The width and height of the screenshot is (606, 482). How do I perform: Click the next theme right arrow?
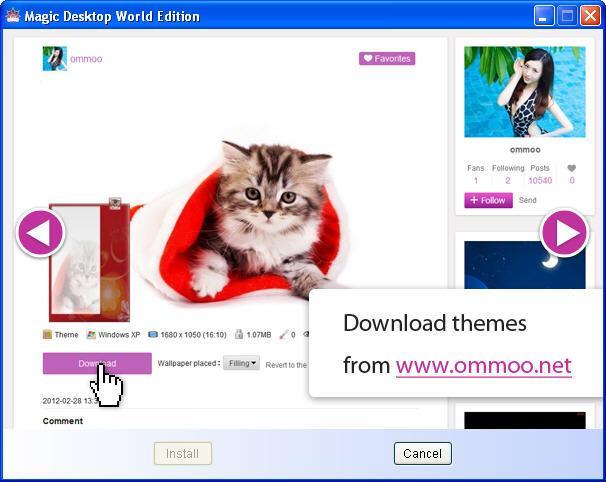click(564, 233)
